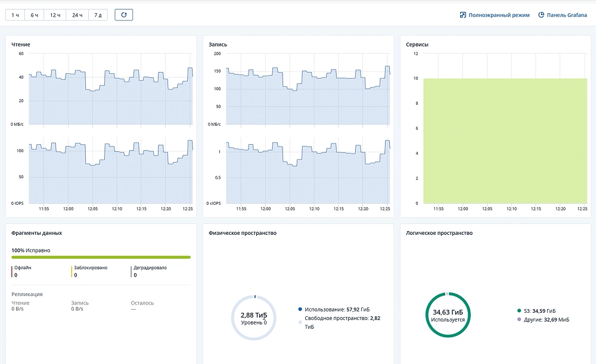Select the 24 ч range tab
The image size is (596, 364).
point(77,15)
